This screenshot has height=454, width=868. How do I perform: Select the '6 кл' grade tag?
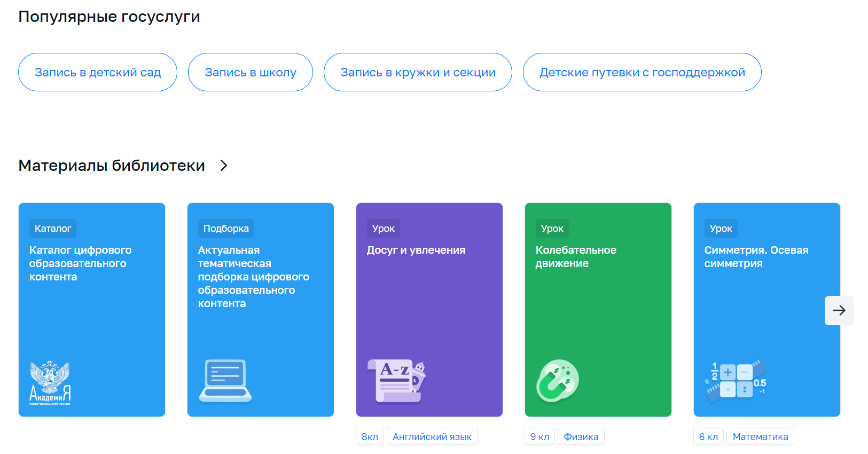[708, 436]
